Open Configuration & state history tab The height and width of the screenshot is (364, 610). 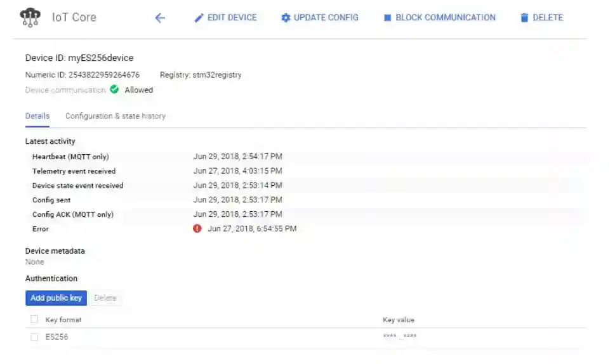(116, 116)
